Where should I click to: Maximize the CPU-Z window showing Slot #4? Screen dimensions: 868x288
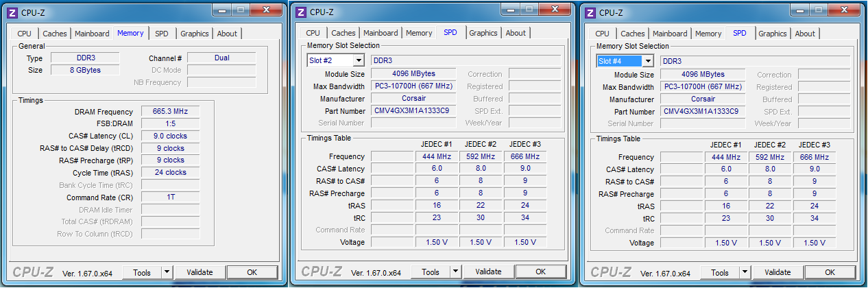819,10
